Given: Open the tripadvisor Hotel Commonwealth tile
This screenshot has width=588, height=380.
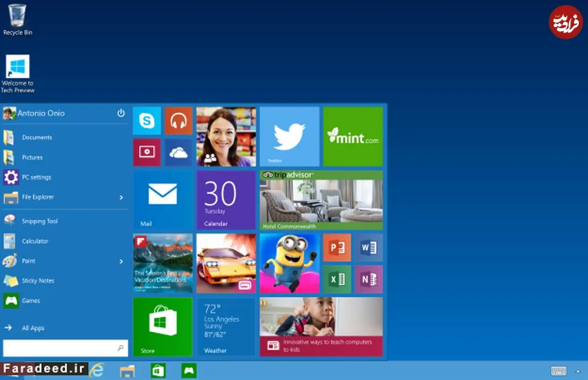Looking at the screenshot, I should [x=321, y=200].
